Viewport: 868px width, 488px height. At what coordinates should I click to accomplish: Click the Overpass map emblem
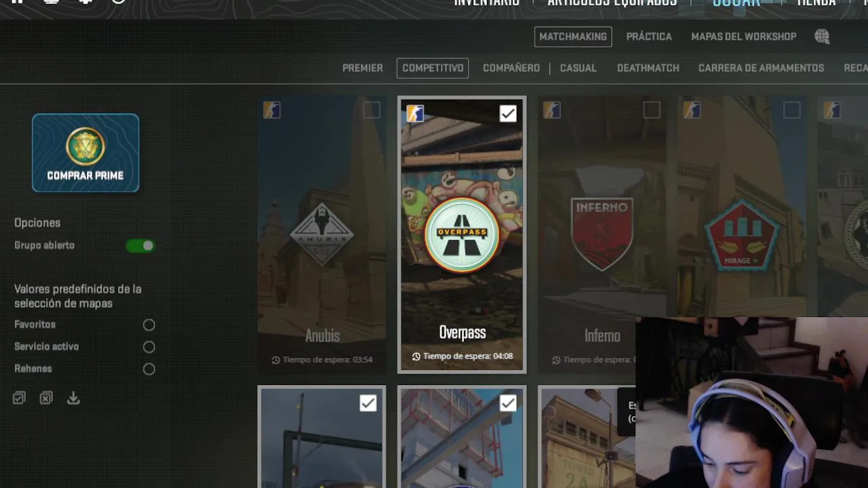[x=462, y=235]
